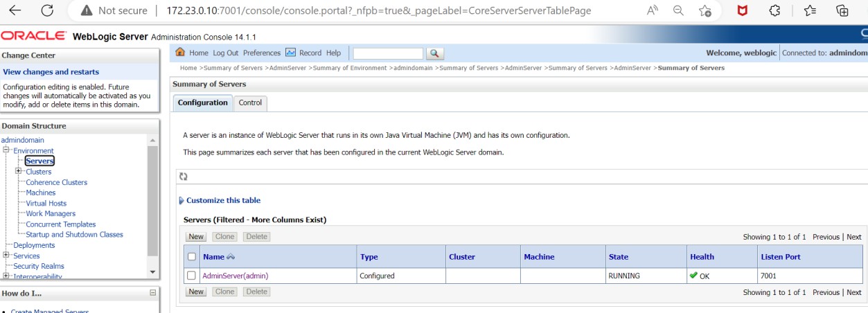Expand Customize this table triangle

(181, 201)
